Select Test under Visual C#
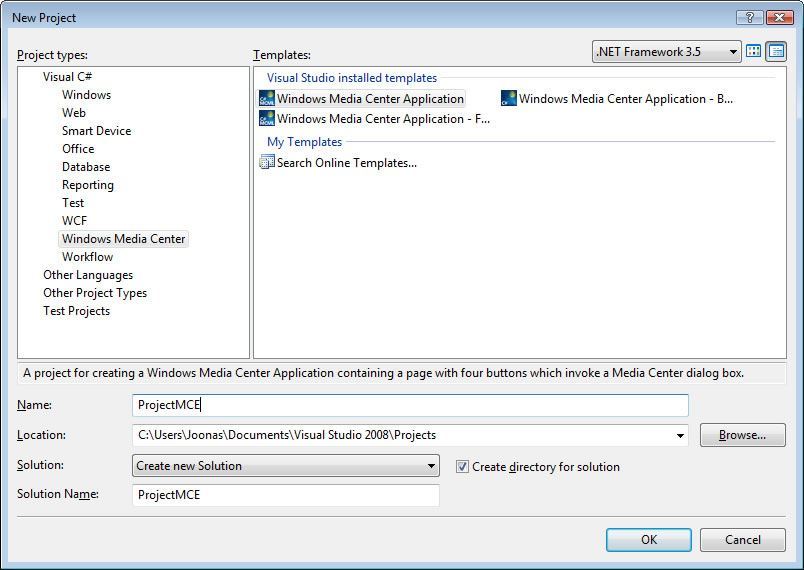 click(x=73, y=202)
